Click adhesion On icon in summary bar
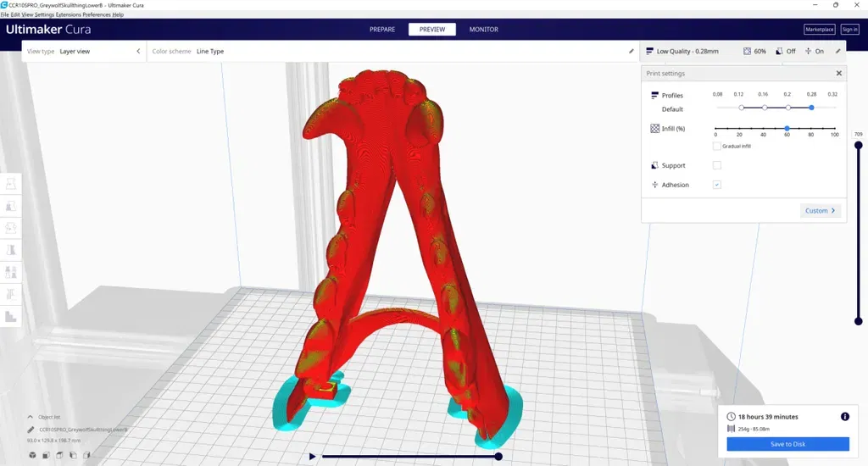868x466 pixels. [x=808, y=51]
